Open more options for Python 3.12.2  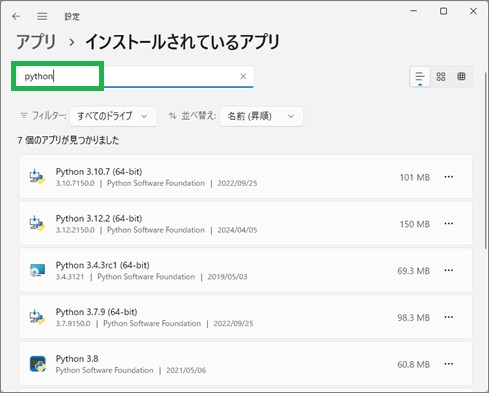tap(449, 223)
